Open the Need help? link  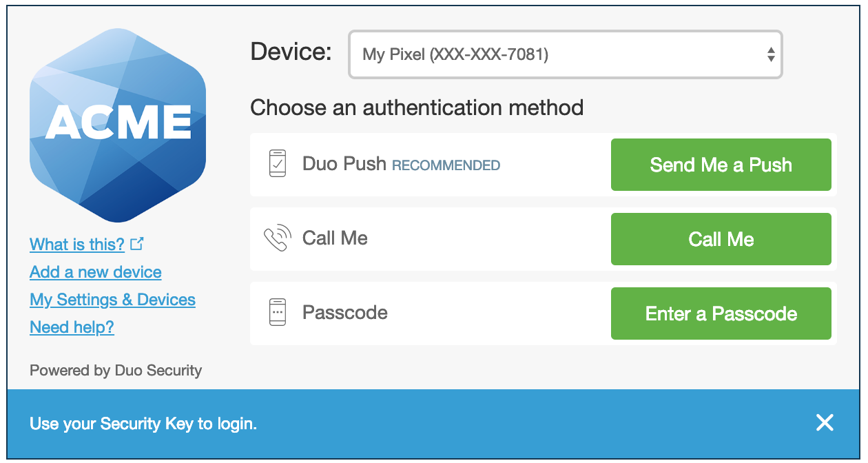[72, 327]
